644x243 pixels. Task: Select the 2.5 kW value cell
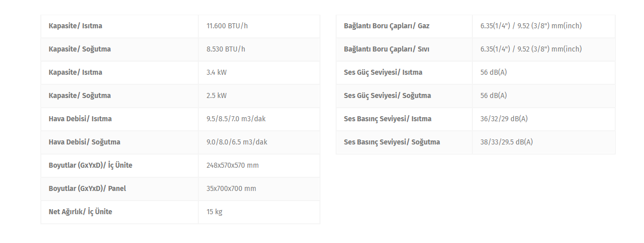(x=217, y=95)
